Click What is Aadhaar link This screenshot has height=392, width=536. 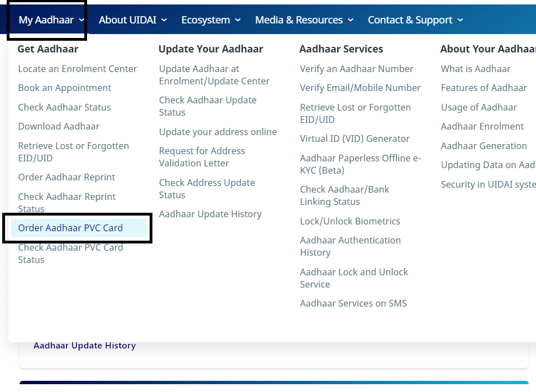pyautogui.click(x=475, y=69)
